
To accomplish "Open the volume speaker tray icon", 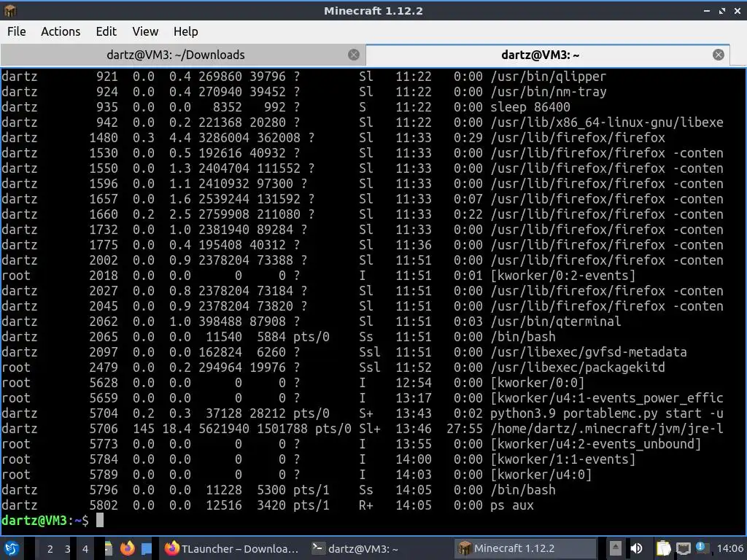I will [636, 548].
